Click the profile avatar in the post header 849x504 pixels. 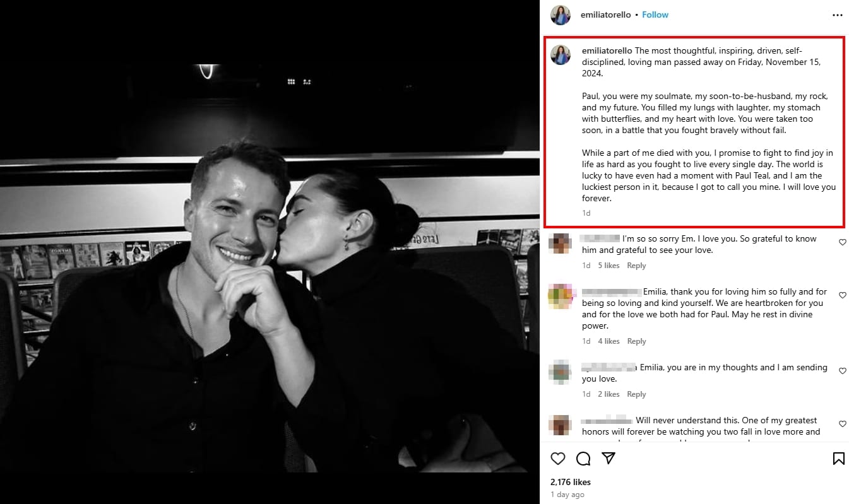(x=561, y=15)
